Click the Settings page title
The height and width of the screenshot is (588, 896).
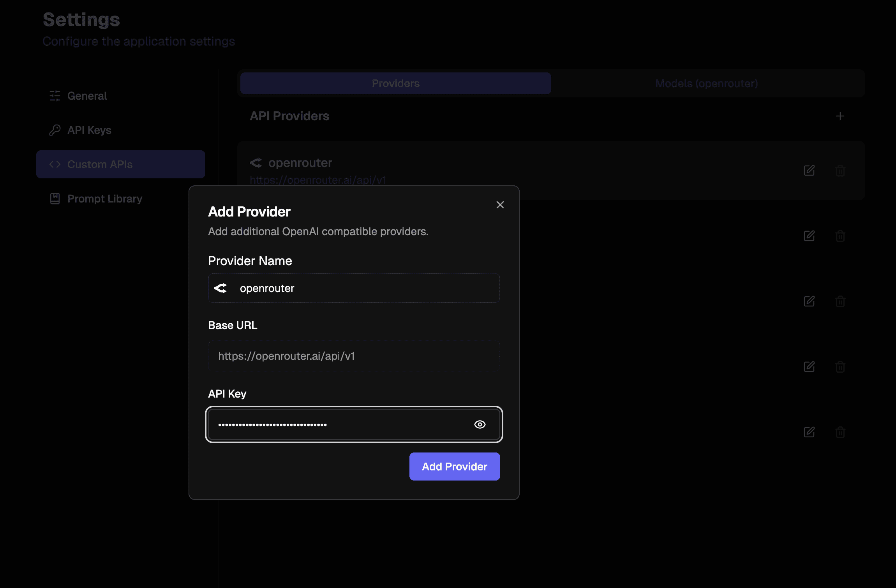tap(81, 19)
